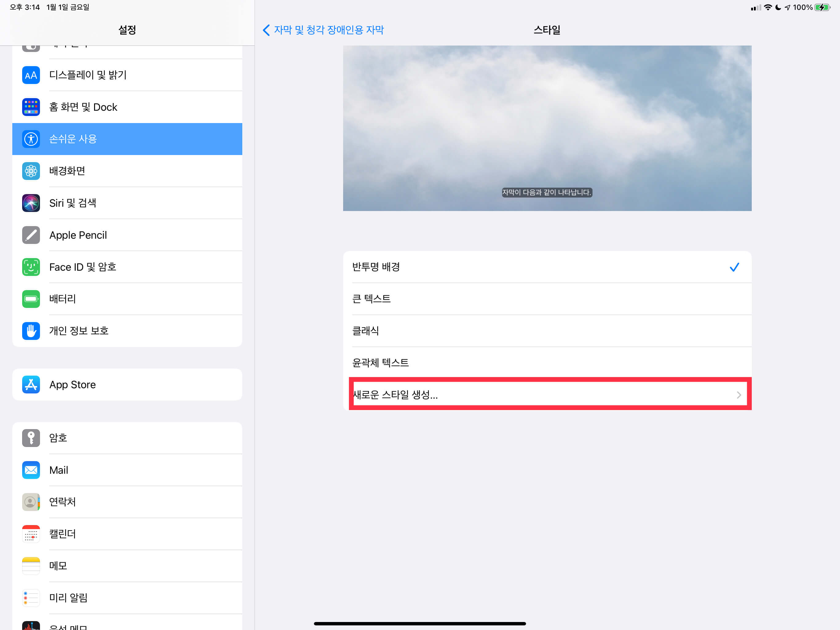The width and height of the screenshot is (840, 630).
Task: Pick the 윤곽체 텍스트 style
Action: pos(547,362)
